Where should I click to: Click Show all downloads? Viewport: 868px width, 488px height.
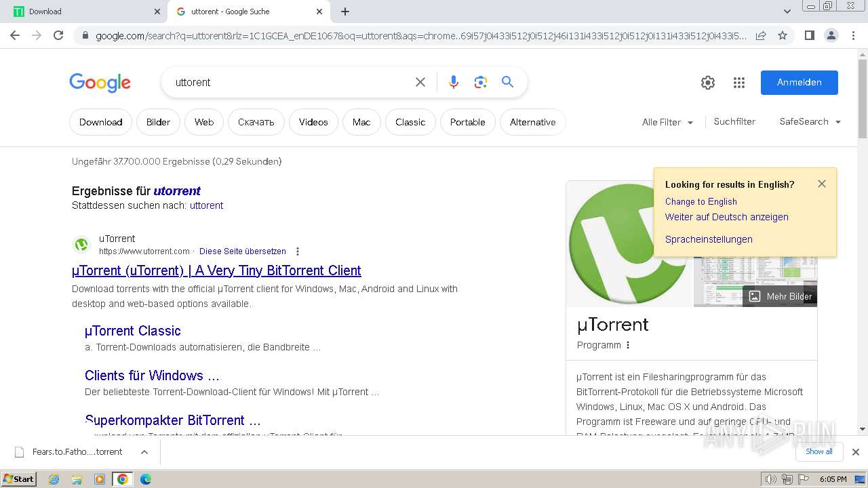point(819,451)
